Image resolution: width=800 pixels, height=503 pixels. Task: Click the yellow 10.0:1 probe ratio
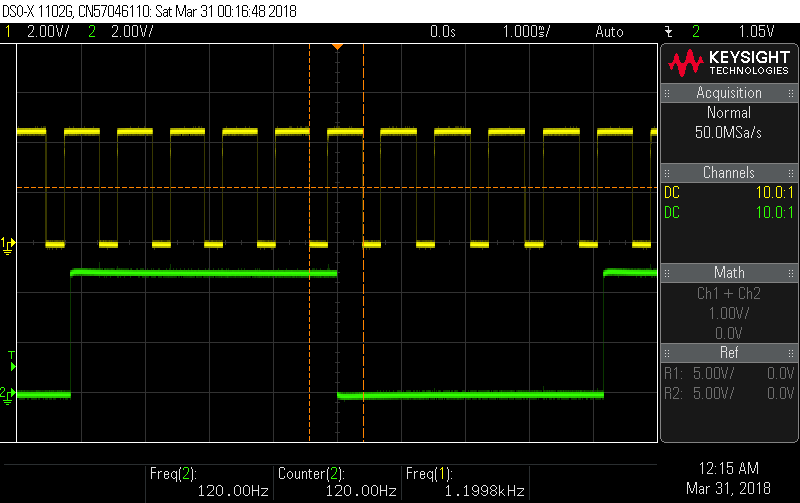coord(774,193)
